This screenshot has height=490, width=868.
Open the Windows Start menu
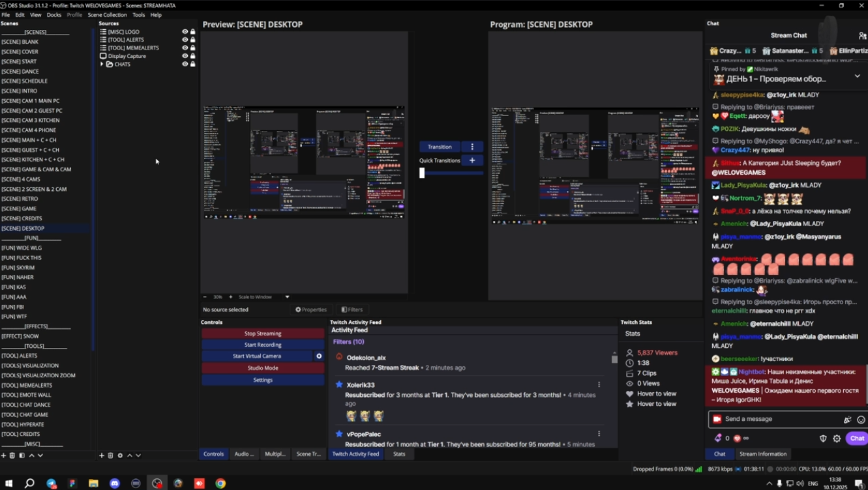8,483
